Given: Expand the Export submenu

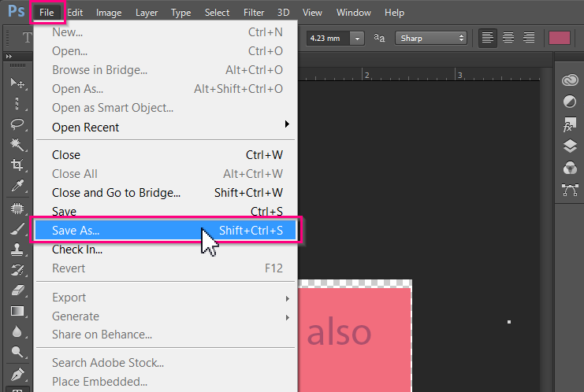Looking at the screenshot, I should tap(287, 298).
